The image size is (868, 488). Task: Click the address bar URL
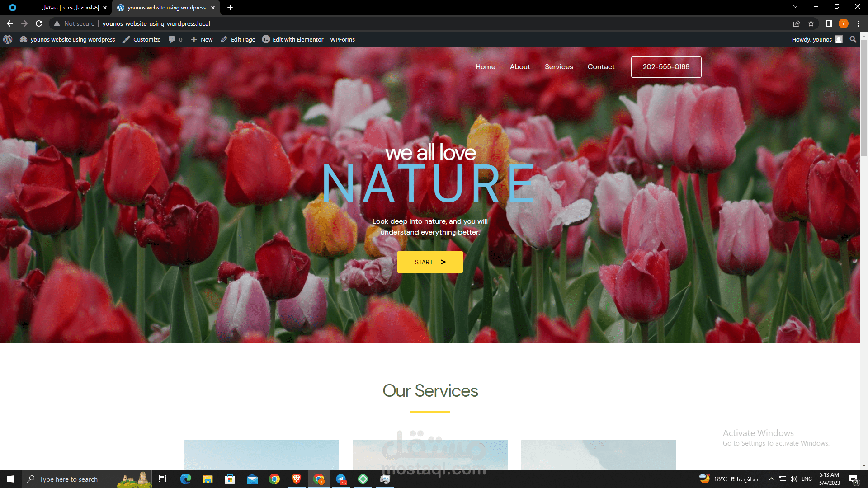pyautogui.click(x=156, y=23)
